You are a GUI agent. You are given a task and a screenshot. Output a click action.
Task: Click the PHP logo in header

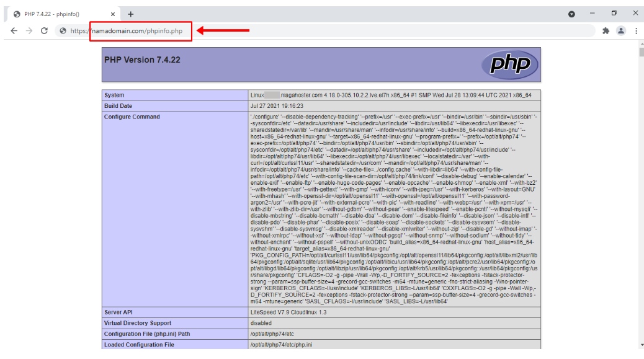pyautogui.click(x=510, y=64)
